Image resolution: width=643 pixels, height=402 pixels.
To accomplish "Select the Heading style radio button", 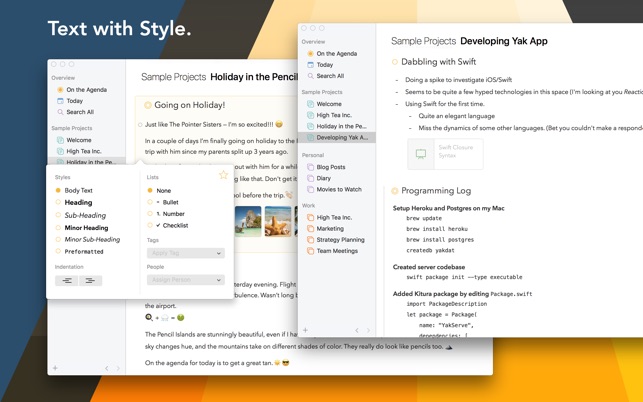I will point(58,202).
